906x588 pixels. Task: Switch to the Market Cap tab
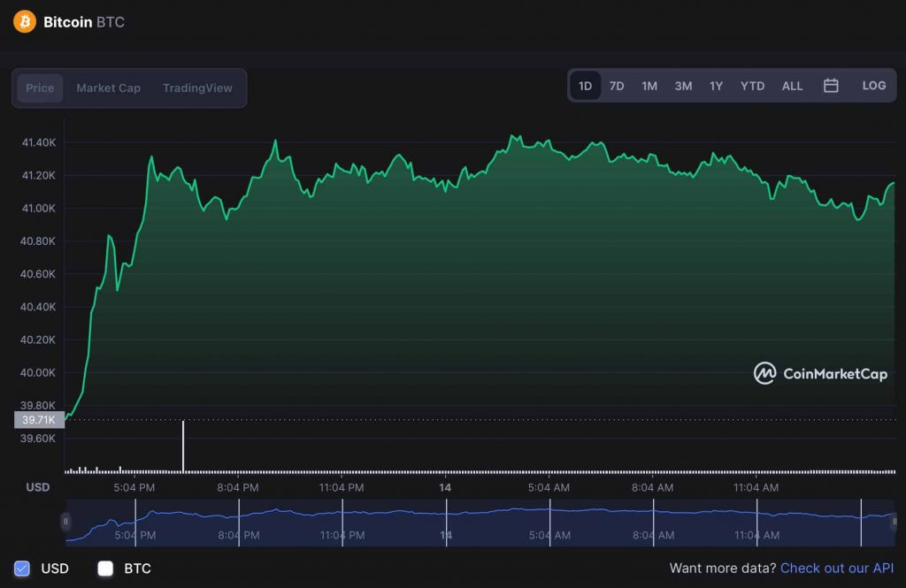(109, 88)
